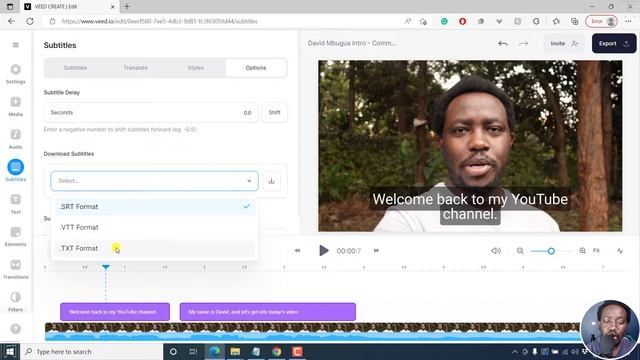
Task: Select the 'My name is David' subtitle clip
Action: 268,312
